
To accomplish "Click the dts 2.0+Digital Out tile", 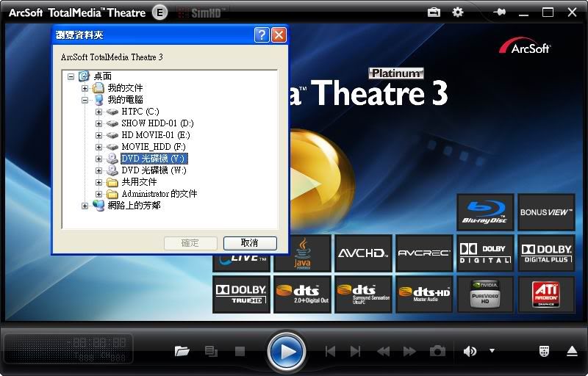I will coord(302,294).
